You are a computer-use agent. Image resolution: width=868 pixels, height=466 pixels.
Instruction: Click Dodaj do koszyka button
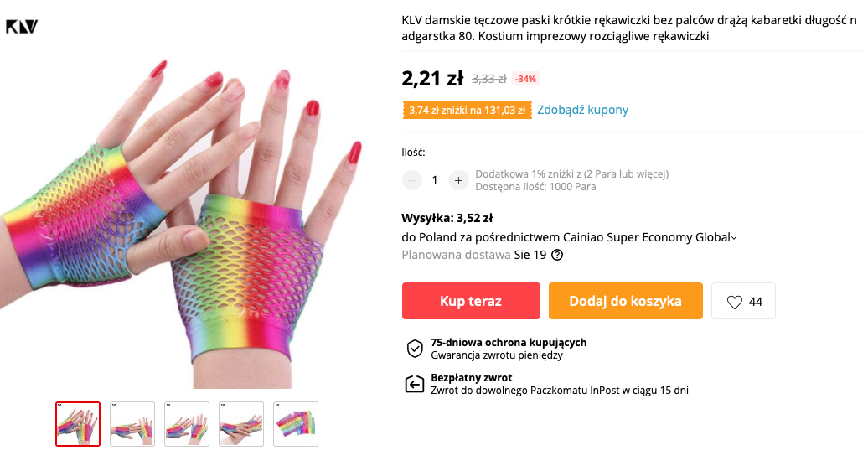(626, 301)
